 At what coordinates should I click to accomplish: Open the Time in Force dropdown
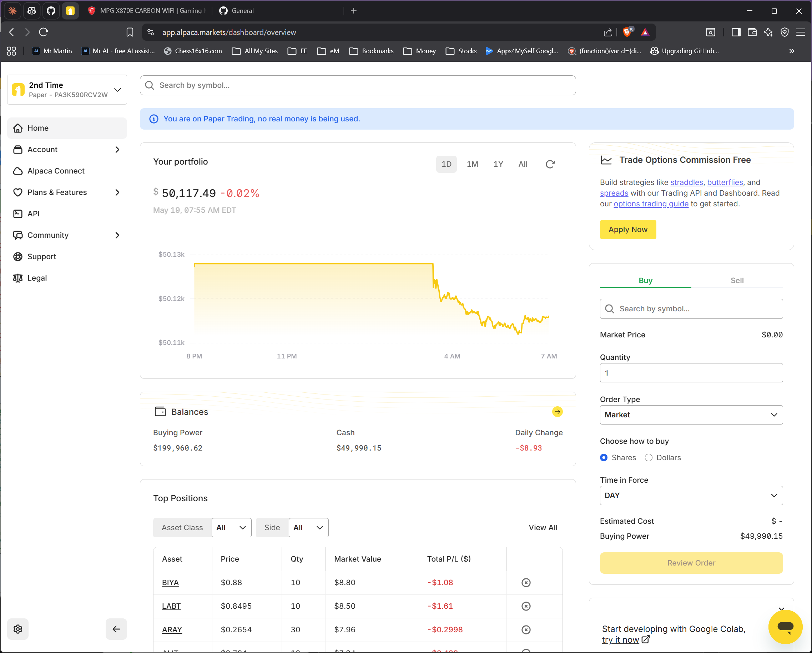click(x=691, y=495)
